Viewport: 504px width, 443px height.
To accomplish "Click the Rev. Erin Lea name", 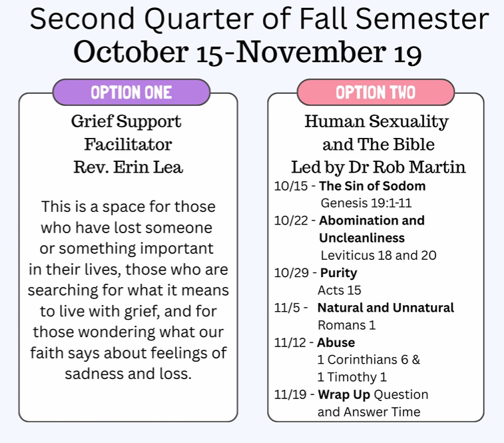I will [x=128, y=167].
